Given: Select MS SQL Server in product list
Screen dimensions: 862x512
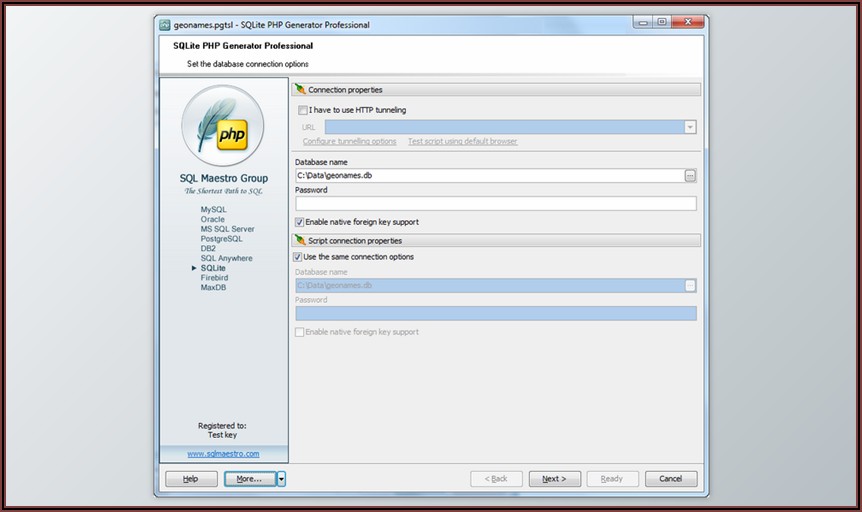Looking at the screenshot, I should point(227,229).
